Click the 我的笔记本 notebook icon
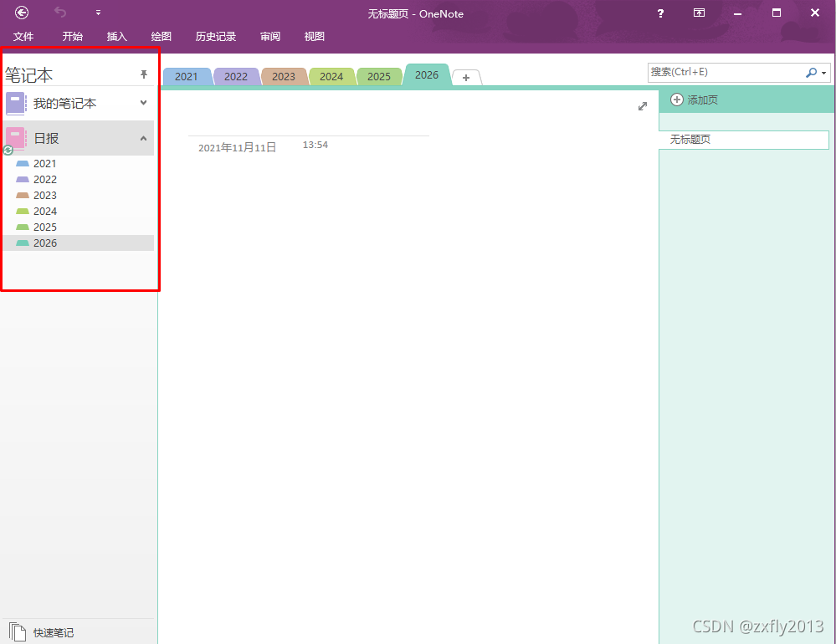Image resolution: width=836 pixels, height=644 pixels. [x=15, y=104]
